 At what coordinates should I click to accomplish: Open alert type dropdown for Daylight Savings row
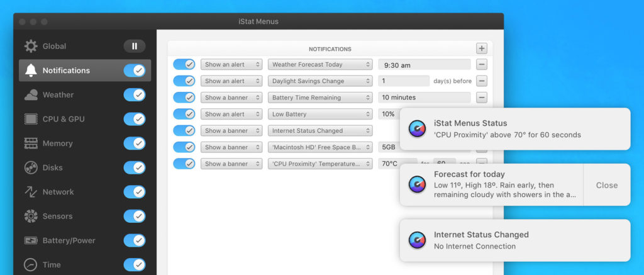tap(231, 81)
